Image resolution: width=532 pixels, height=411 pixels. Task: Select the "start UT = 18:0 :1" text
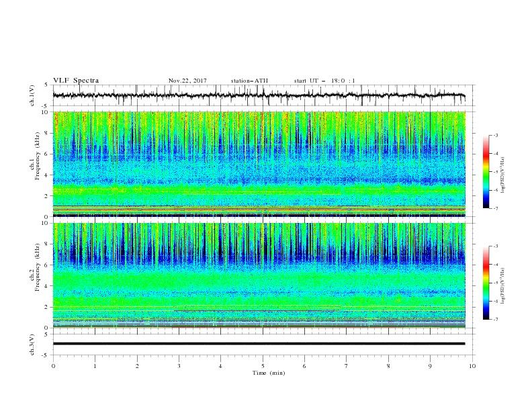pos(324,81)
